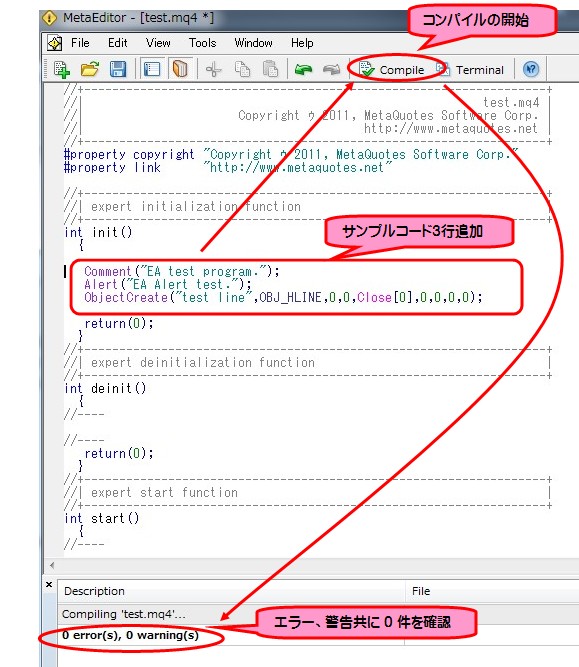Open the Help menu
Screen dimensions: 579x667
point(302,43)
